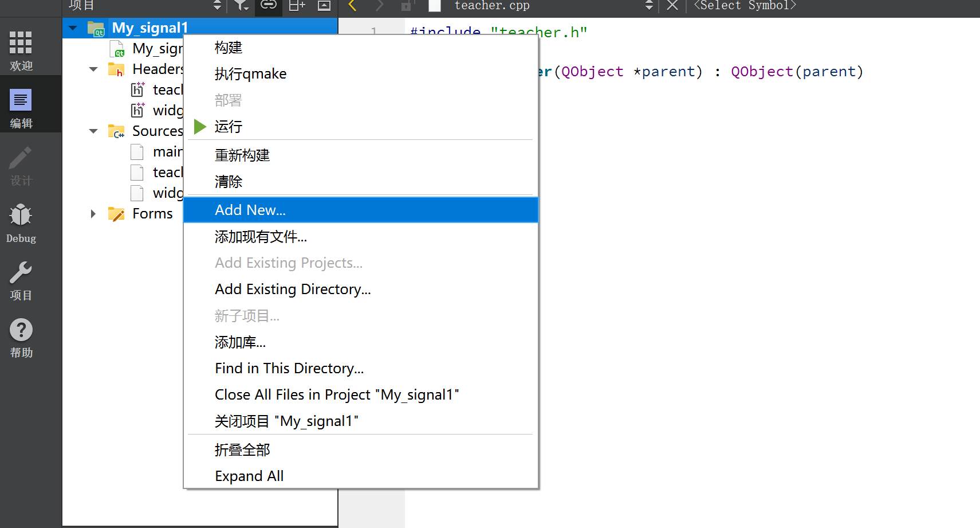Screen dimensions: 980x528
Task: Choose 执行qmake from the context menu
Action: [360, 74]
